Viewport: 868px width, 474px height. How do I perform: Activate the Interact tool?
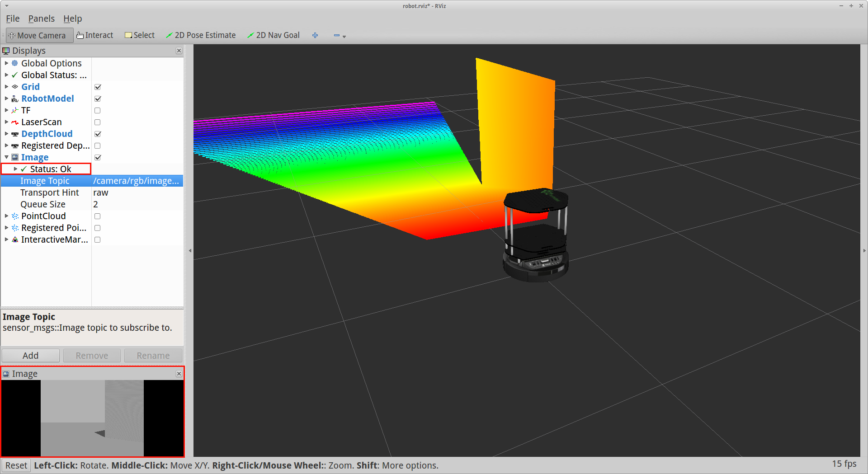tap(95, 35)
